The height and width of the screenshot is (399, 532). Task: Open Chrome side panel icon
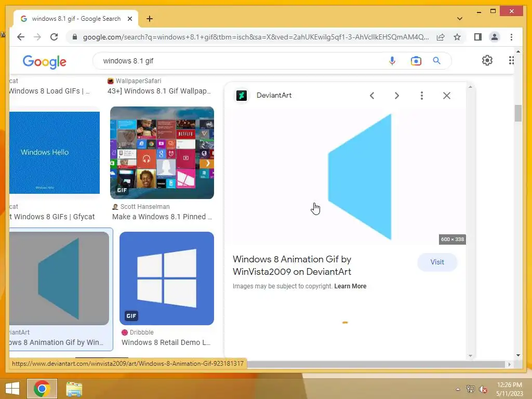coord(478,37)
